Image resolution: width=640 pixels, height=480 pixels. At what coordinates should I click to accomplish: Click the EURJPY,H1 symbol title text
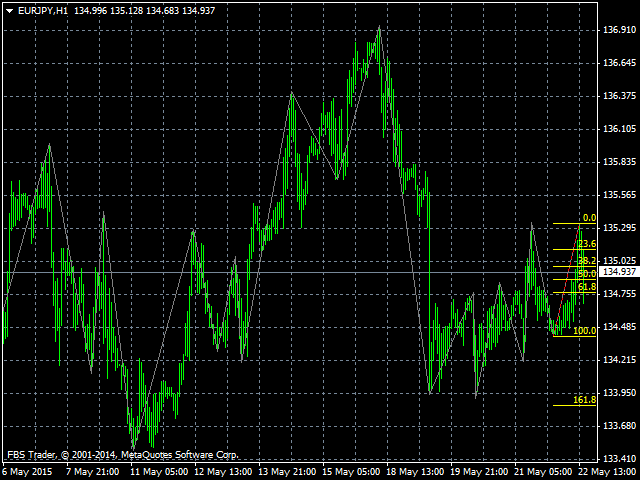click(42, 11)
